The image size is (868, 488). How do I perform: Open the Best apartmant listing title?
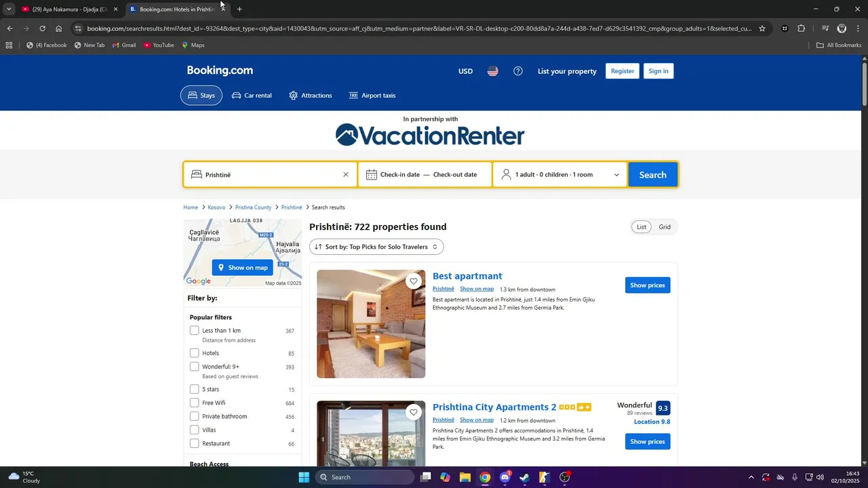(467, 277)
